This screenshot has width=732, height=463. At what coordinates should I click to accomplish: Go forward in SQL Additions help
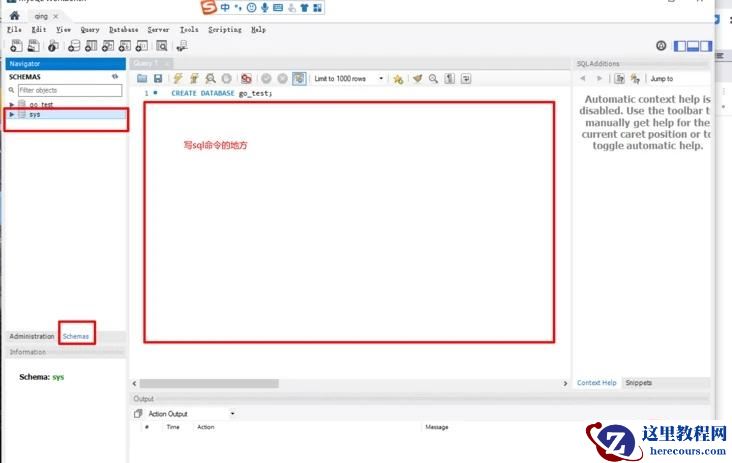pyautogui.click(x=599, y=78)
